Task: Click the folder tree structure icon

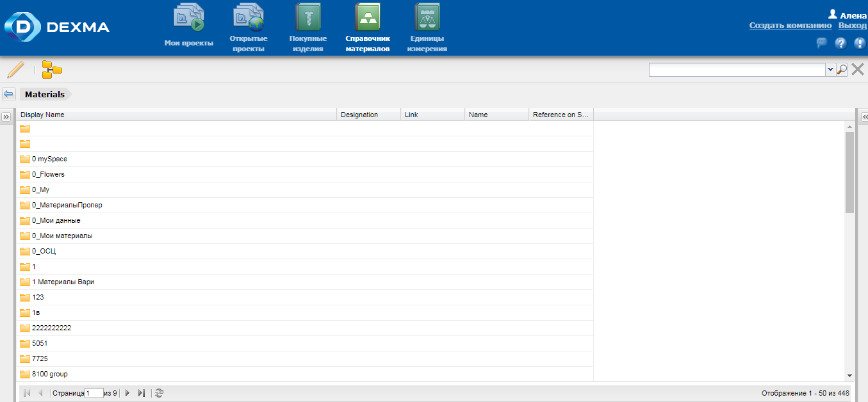Action: click(52, 69)
